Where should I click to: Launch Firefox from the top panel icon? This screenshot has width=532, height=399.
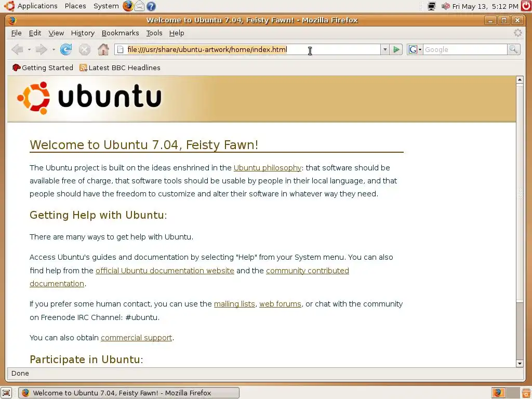point(128,6)
